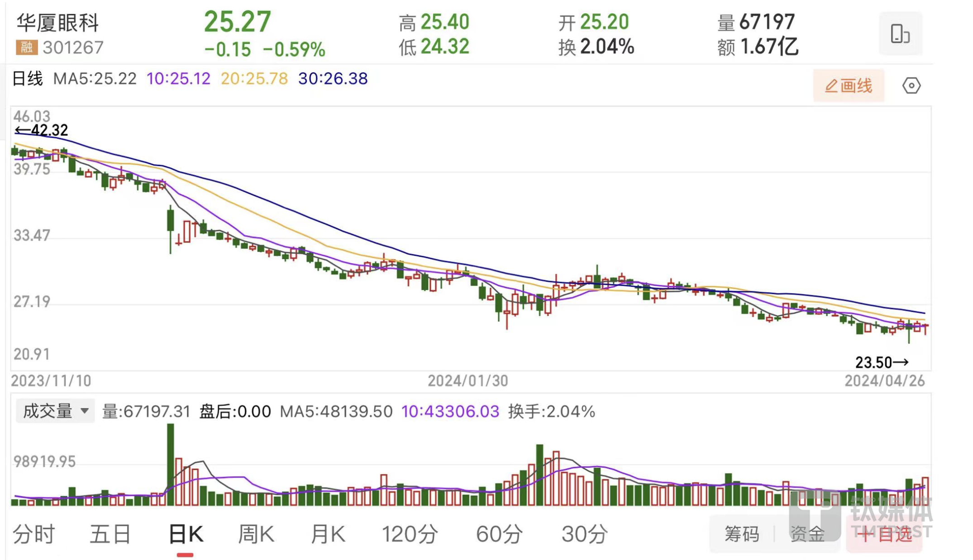
Task: Click the landscape rotate screen icon
Action: click(x=900, y=34)
